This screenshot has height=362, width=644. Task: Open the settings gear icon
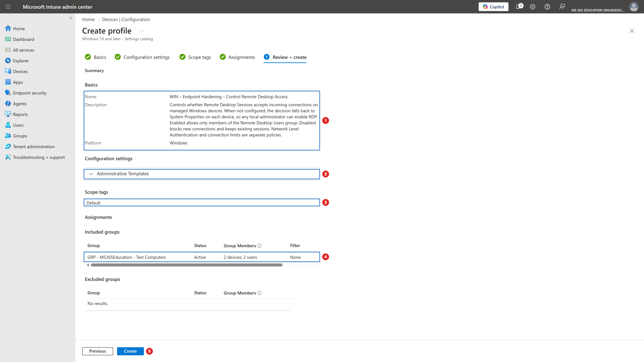point(533,7)
